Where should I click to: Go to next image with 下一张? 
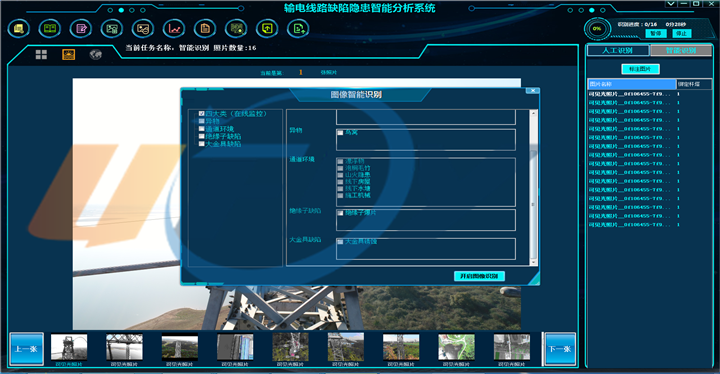point(560,349)
